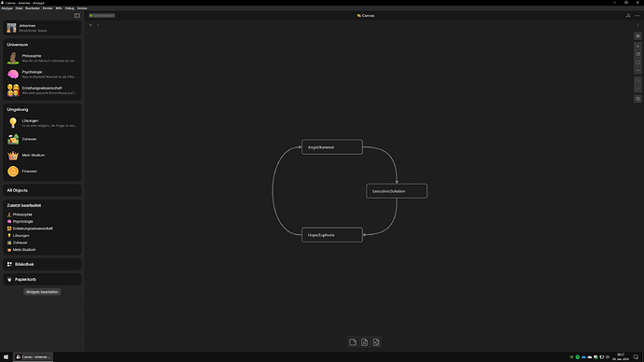Open the Debug menu

pos(70,8)
